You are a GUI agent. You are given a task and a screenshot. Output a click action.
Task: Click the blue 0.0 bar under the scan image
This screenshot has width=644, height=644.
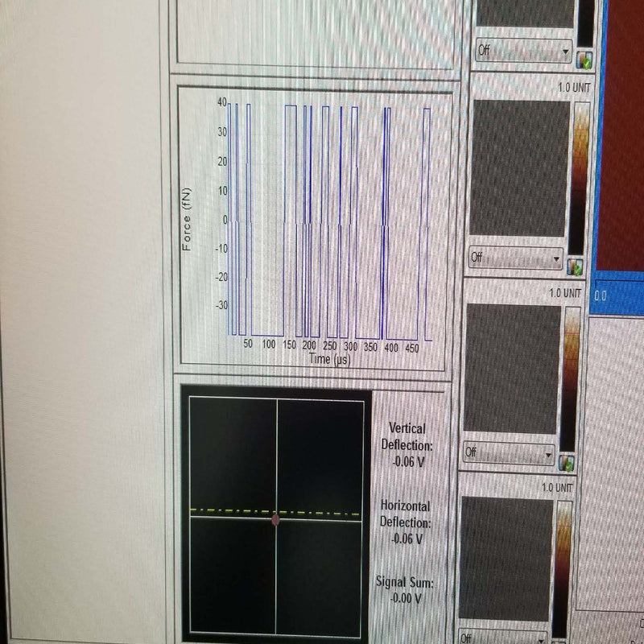[616, 295]
